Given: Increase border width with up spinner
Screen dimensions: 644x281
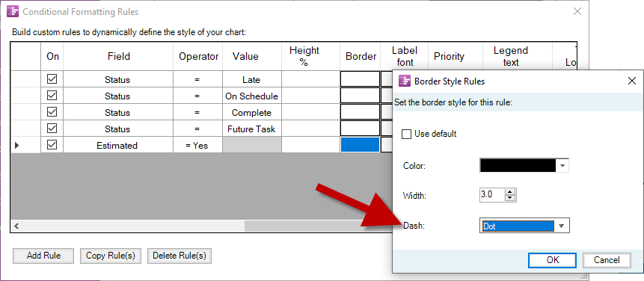Looking at the screenshot, I should pos(510,192).
